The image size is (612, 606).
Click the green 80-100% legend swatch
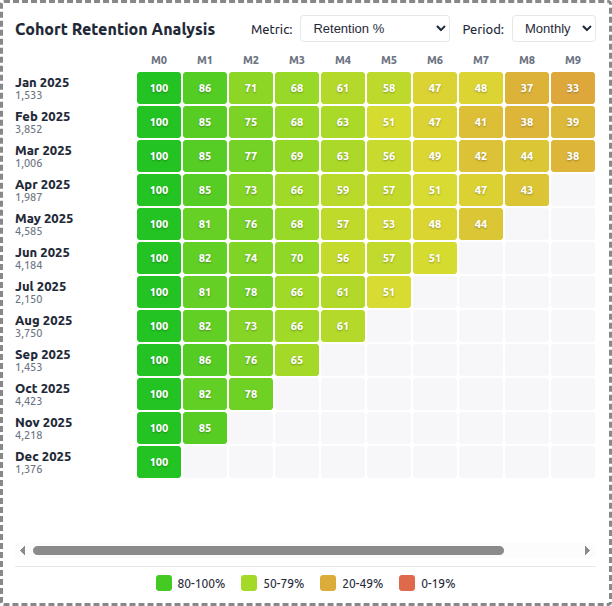pyautogui.click(x=165, y=583)
